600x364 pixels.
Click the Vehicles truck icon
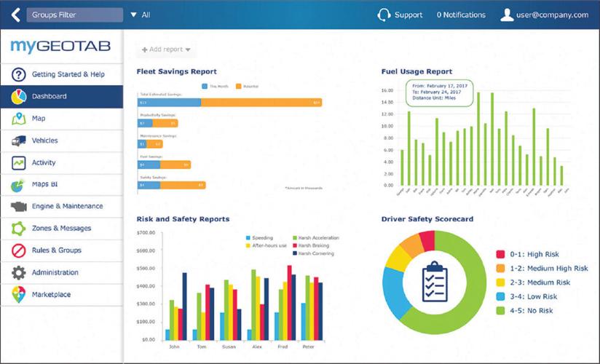[19, 141]
